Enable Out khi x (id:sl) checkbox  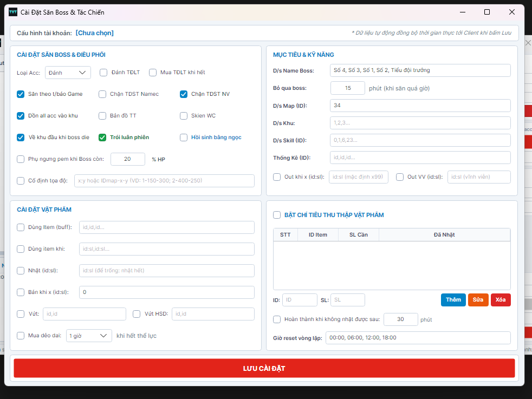[x=277, y=177]
